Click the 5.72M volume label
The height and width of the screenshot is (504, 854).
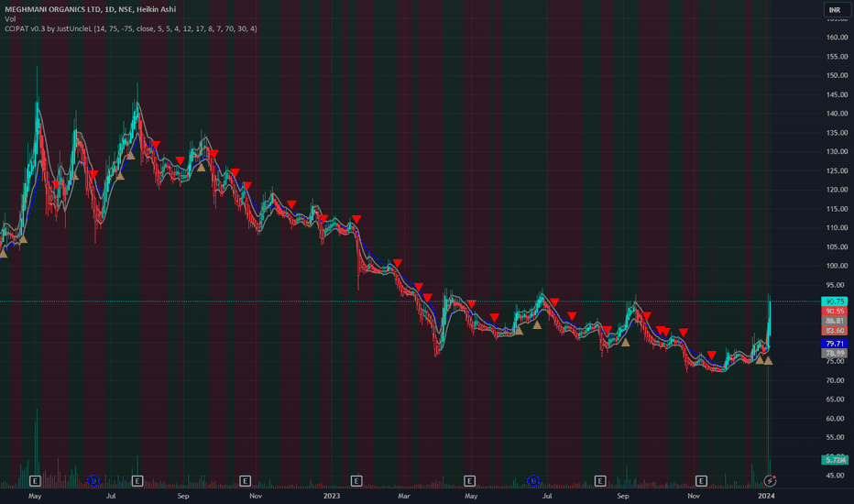835,460
